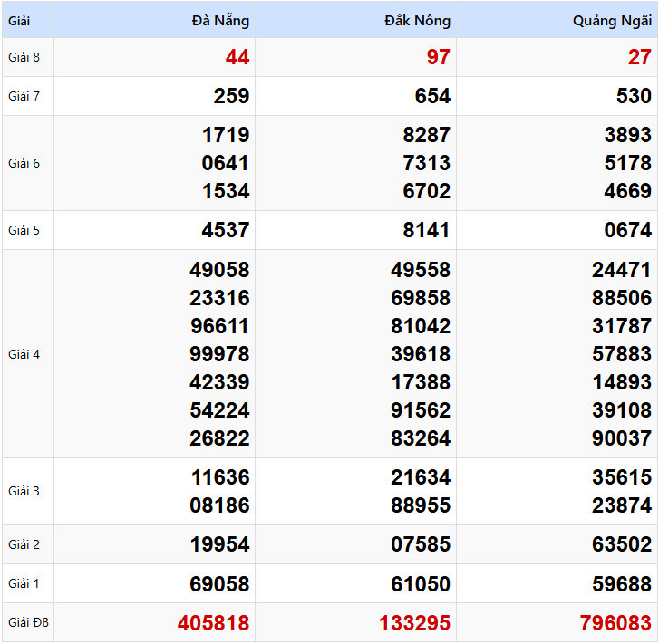The height and width of the screenshot is (644, 659).
Task: Select the Giải 4 row label
Action: [24, 354]
